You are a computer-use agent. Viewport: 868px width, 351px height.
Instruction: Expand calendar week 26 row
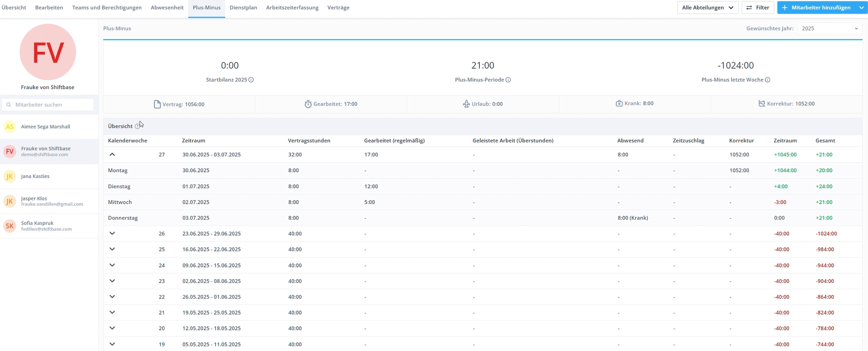click(x=112, y=234)
